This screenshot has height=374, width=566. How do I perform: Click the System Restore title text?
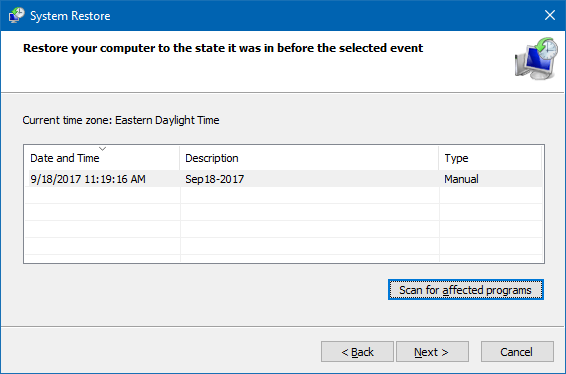[70, 16]
